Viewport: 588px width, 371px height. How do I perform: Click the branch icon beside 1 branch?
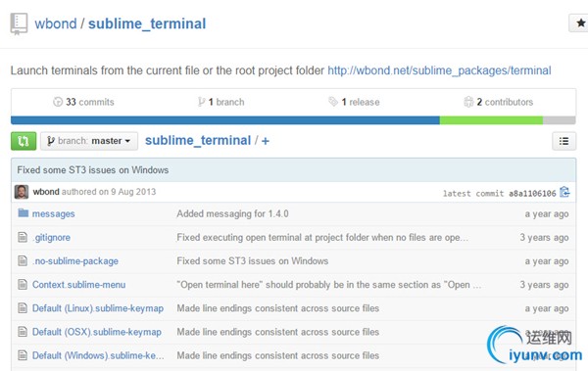[201, 102]
